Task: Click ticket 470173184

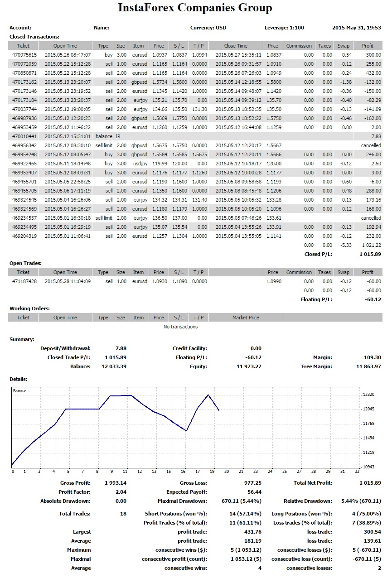Action: point(24,100)
